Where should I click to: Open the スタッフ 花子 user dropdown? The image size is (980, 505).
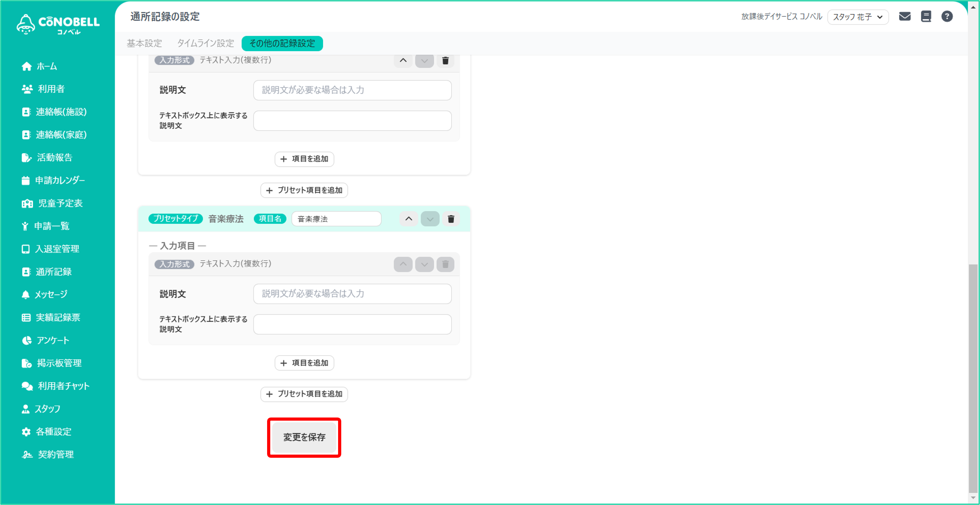click(x=858, y=17)
